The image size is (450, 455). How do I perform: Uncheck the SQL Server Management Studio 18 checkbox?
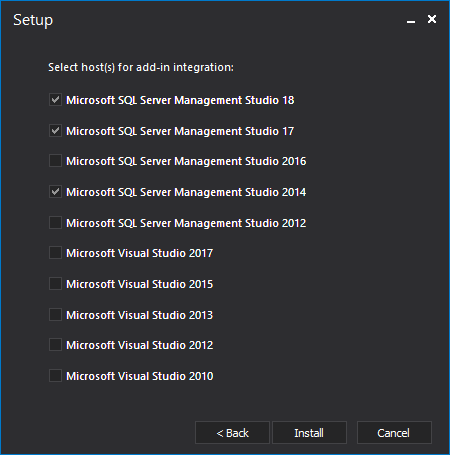[55, 100]
